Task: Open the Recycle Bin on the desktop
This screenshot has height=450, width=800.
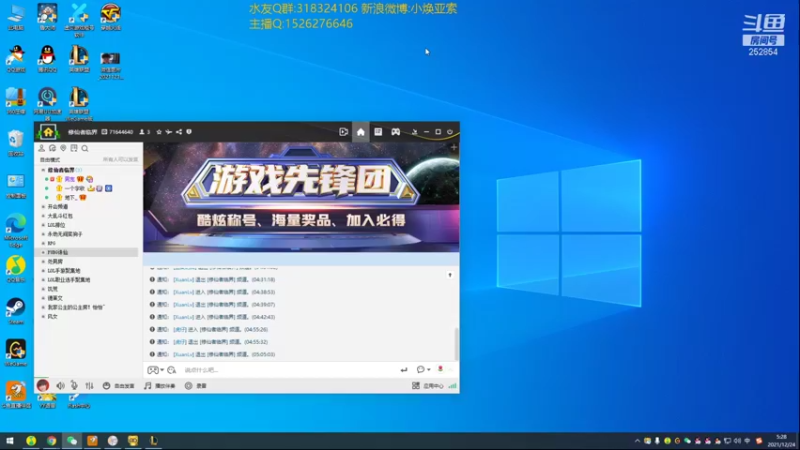Action: point(16,143)
